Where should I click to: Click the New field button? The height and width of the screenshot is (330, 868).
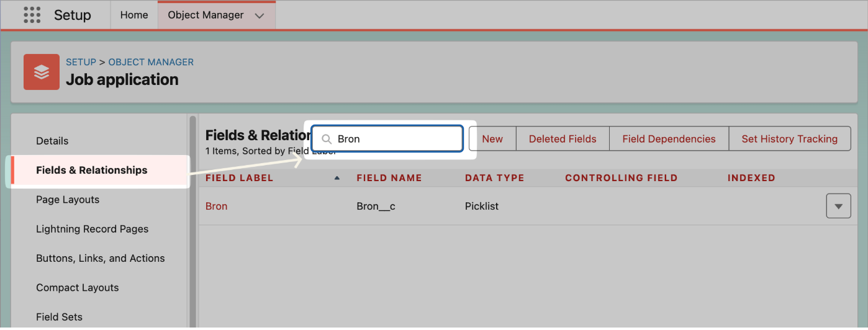(x=492, y=139)
